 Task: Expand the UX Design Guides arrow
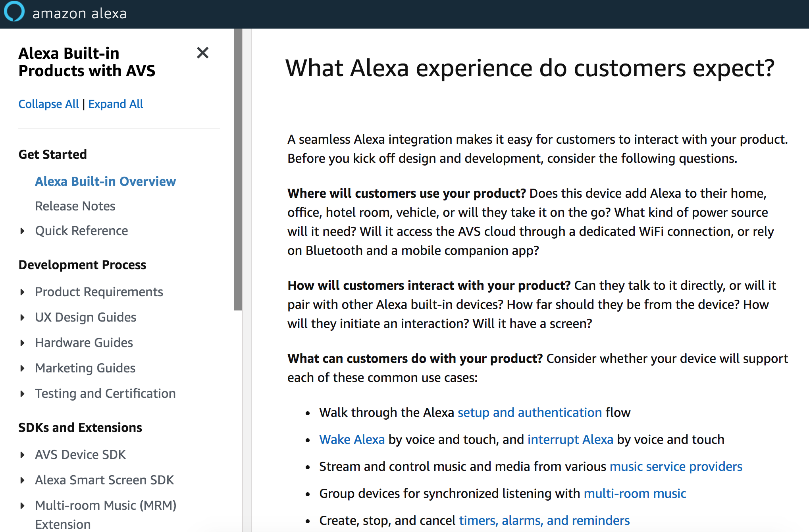23,318
